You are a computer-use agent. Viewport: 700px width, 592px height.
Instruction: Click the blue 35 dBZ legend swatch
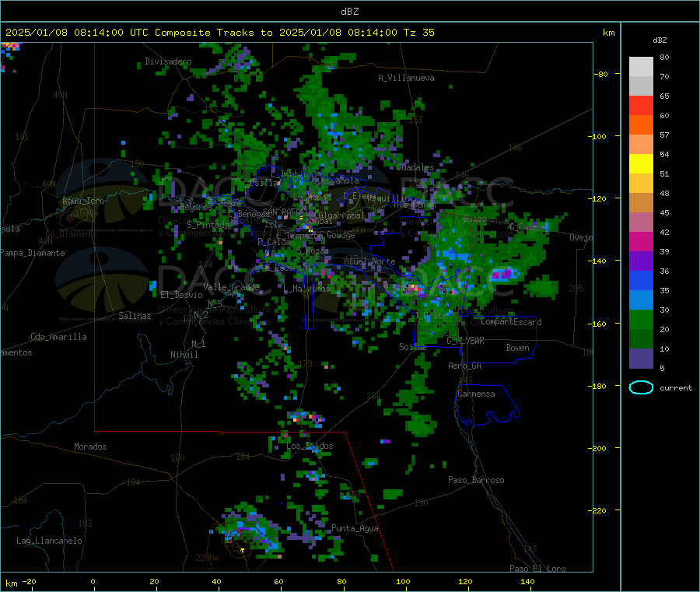[641, 280]
